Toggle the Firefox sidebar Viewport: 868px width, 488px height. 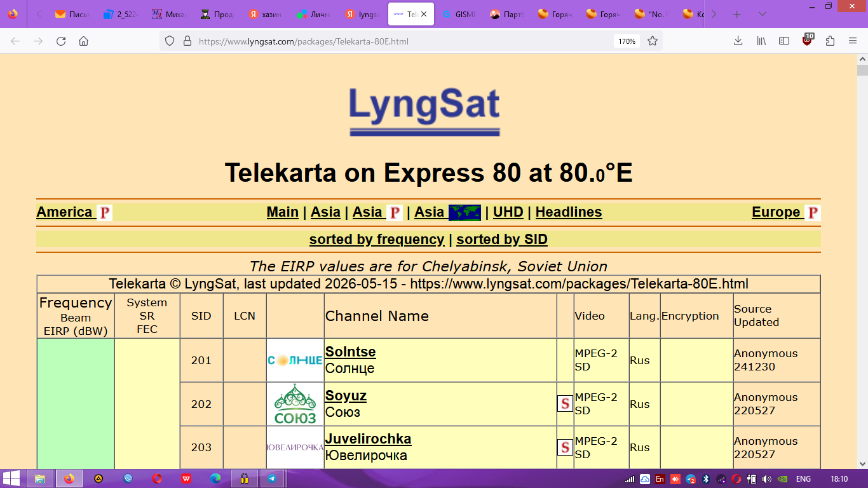(x=784, y=41)
